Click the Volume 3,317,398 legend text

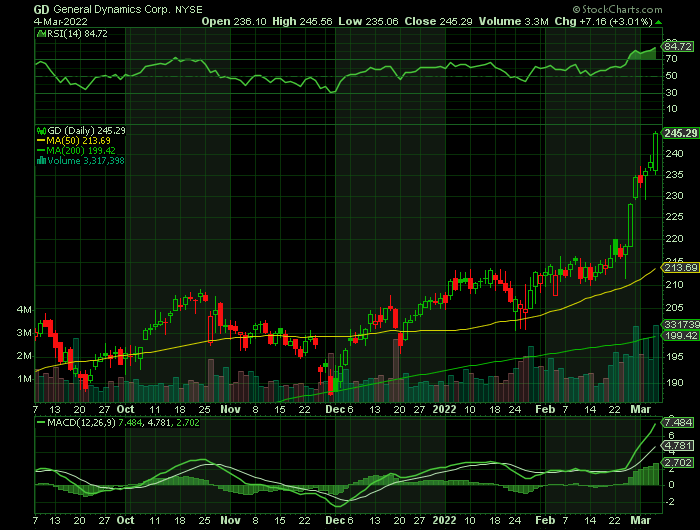pos(86,161)
